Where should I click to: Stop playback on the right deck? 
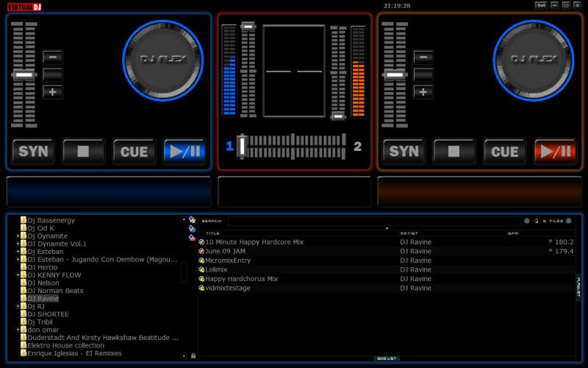454,152
